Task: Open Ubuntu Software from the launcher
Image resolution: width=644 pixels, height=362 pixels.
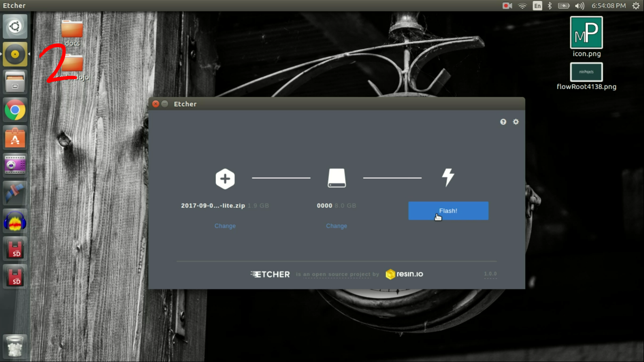Action: click(15, 138)
